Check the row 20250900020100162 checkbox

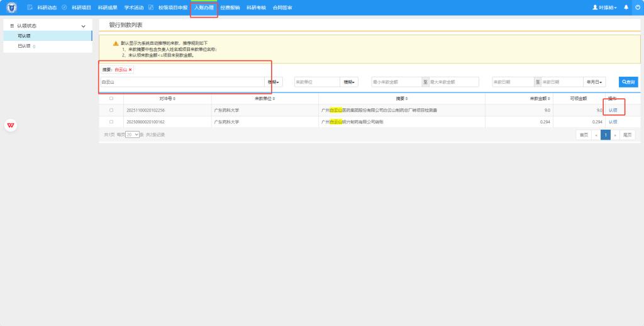point(111,121)
